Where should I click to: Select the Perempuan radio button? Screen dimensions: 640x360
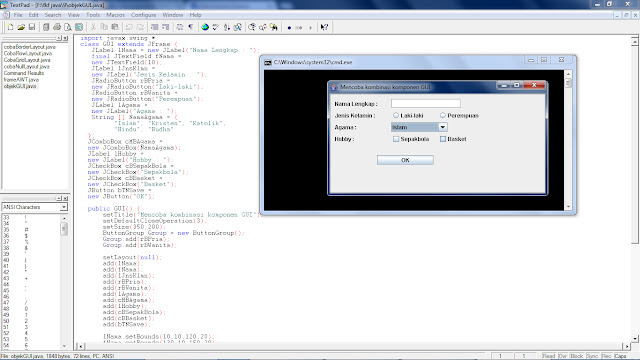click(x=443, y=116)
